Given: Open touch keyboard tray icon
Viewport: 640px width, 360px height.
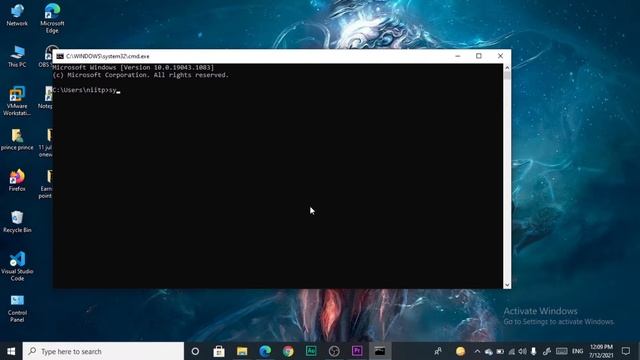Looking at the screenshot, I should pos(562,351).
